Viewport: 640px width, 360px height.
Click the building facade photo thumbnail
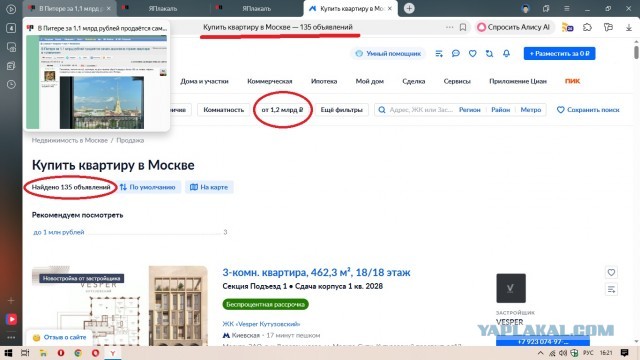point(178,306)
